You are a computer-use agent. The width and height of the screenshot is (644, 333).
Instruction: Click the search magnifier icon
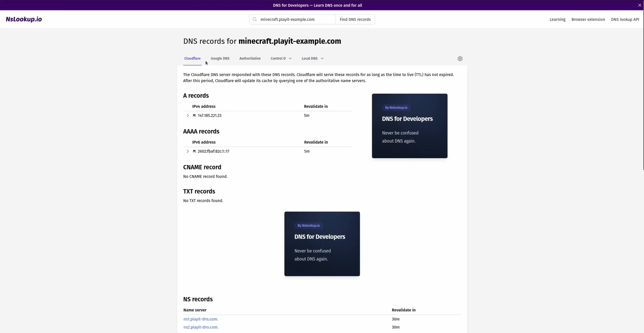pos(255,19)
